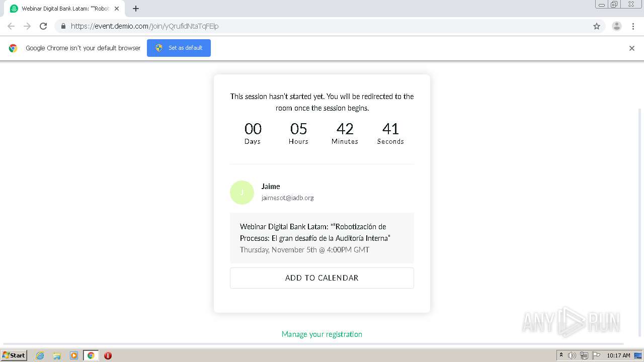Click the padlock site security icon
644x362 pixels.
click(x=63, y=26)
